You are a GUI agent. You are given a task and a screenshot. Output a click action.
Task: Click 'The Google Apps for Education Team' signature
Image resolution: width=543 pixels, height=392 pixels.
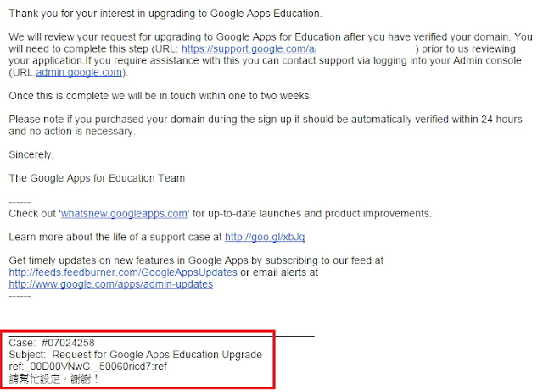pyautogui.click(x=97, y=178)
